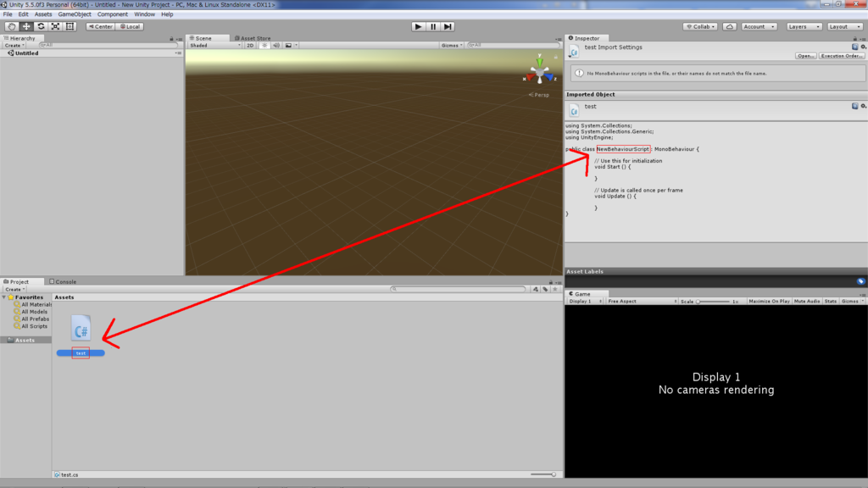868x488 pixels.
Task: Click the Open... button in Inspector
Action: tap(805, 56)
